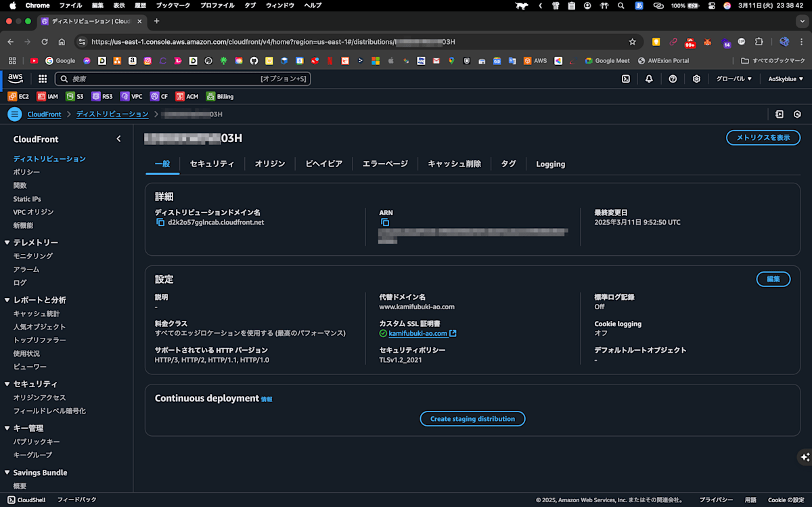Collapse the テレメトリー section
This screenshot has height=507, width=812.
[x=7, y=242]
